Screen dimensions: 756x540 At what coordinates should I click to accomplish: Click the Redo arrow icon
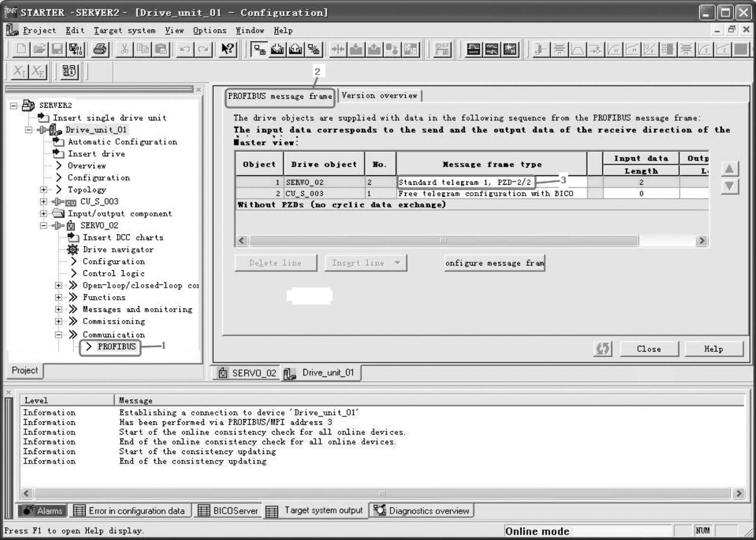coord(203,49)
